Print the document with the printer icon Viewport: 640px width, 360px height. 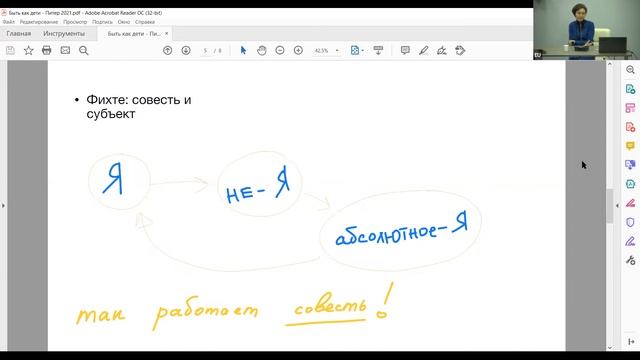click(47, 50)
